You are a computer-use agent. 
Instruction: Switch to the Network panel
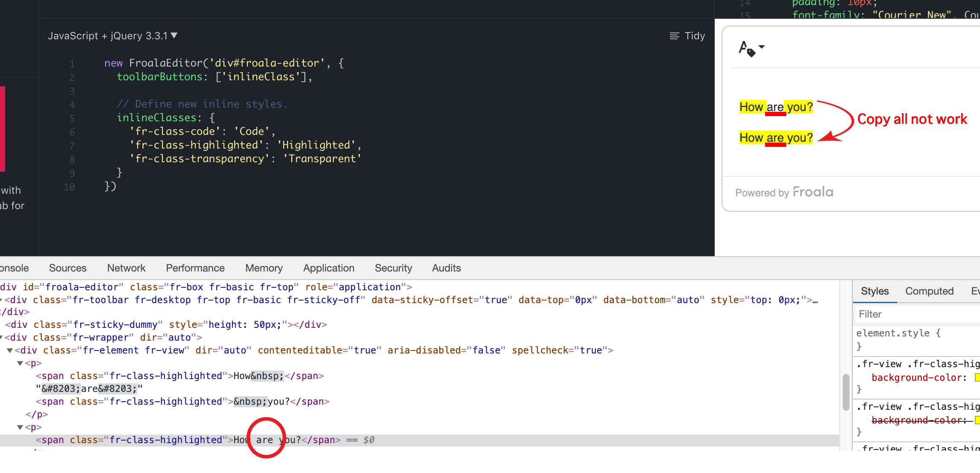126,268
